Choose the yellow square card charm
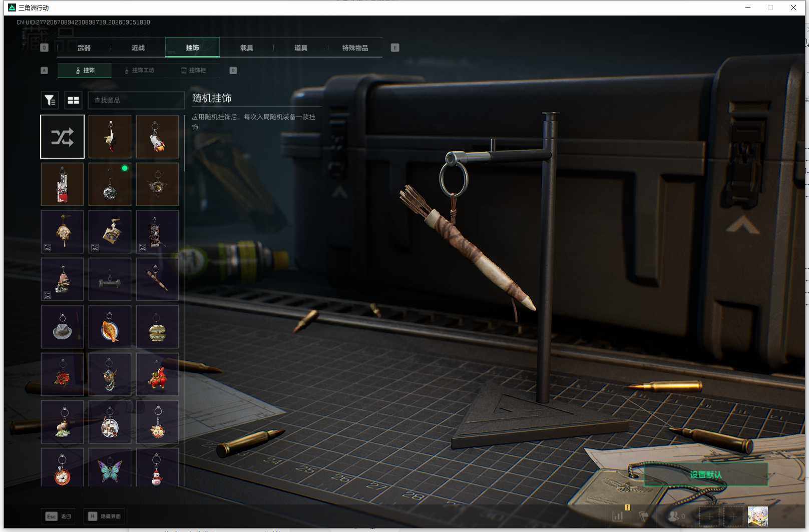The height and width of the screenshot is (532, 809). [x=110, y=232]
